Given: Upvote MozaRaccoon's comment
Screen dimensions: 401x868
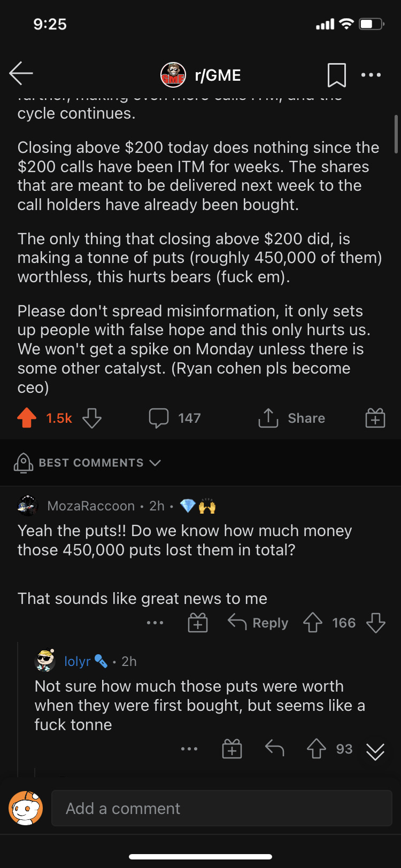Looking at the screenshot, I should [313, 623].
